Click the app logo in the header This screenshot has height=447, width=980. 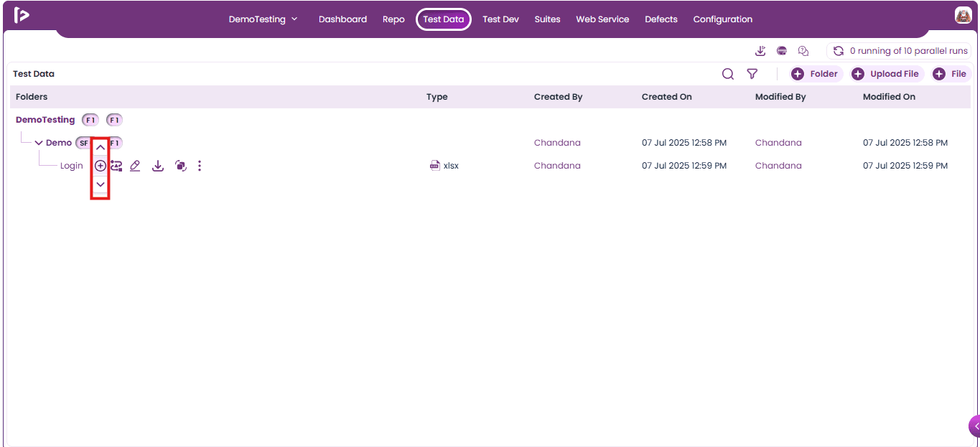22,15
